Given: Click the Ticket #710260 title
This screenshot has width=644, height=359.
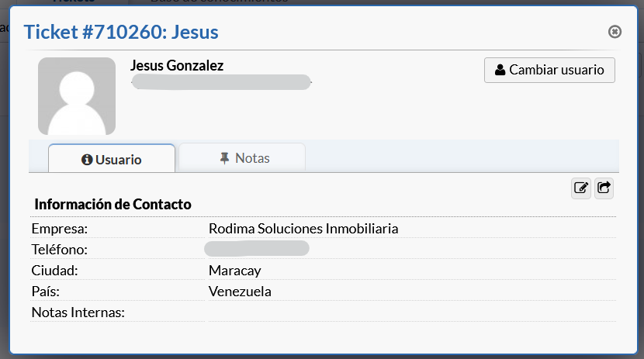Looking at the screenshot, I should pyautogui.click(x=121, y=32).
